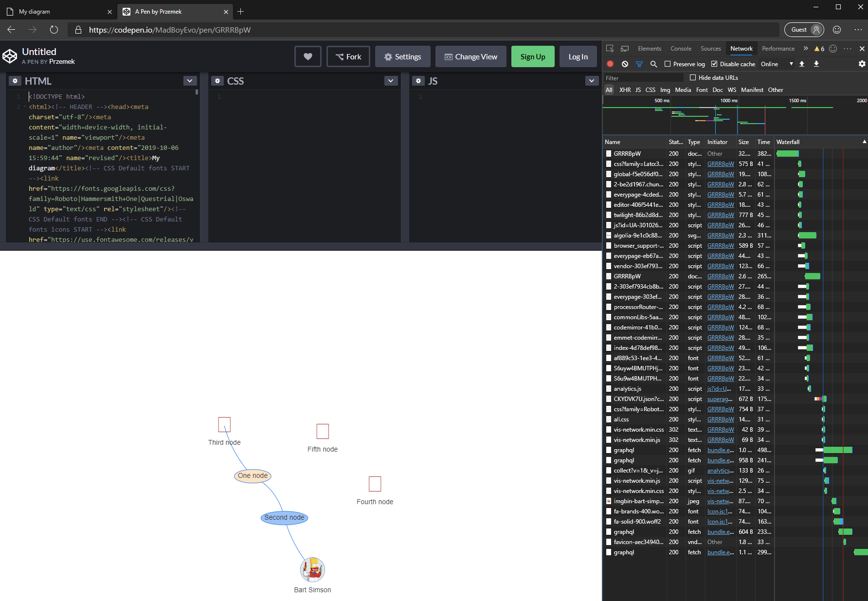Switch to the Console tab in DevTools
The width and height of the screenshot is (868, 601).
click(x=681, y=48)
